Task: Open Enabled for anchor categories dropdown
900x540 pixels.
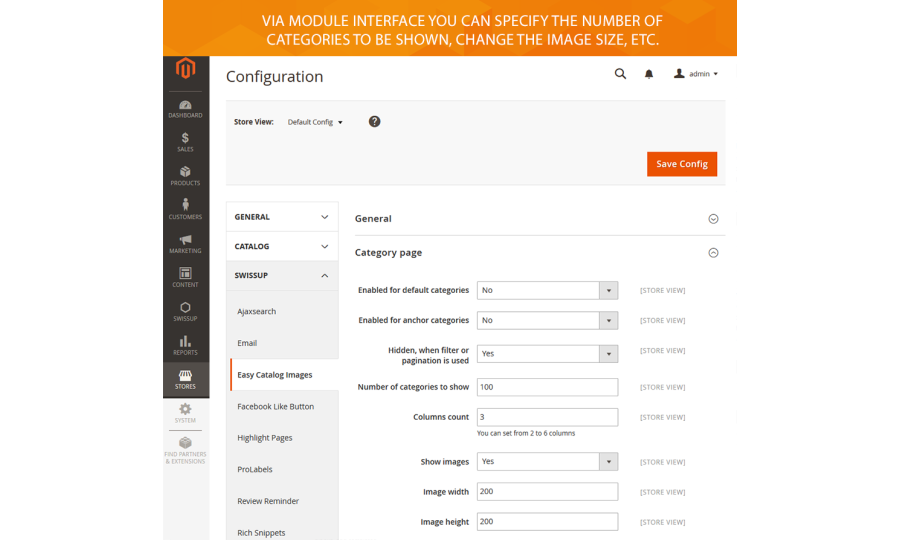Action: click(x=547, y=321)
